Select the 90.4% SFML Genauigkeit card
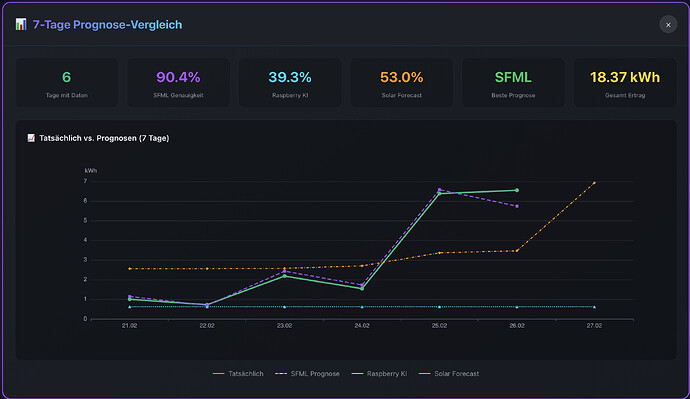 pyautogui.click(x=178, y=83)
